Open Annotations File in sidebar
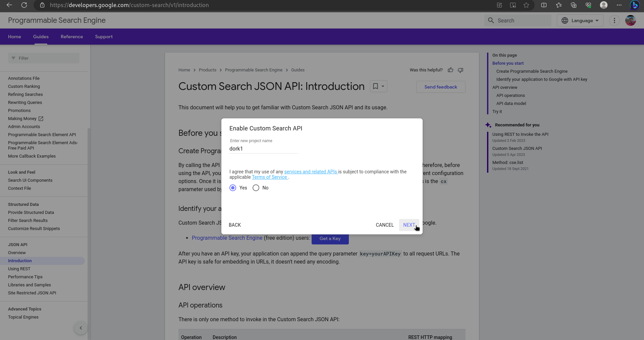This screenshot has width=644, height=340. tap(24, 78)
